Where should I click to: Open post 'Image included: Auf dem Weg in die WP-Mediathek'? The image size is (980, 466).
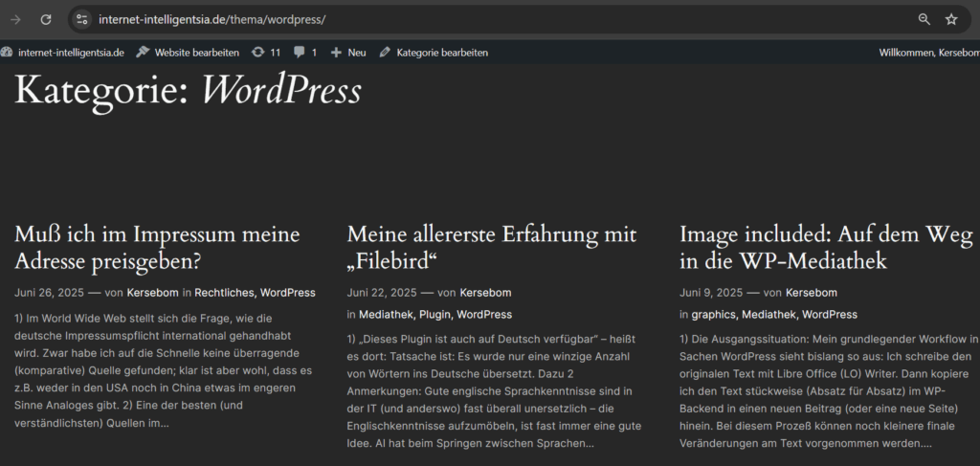pyautogui.click(x=826, y=248)
